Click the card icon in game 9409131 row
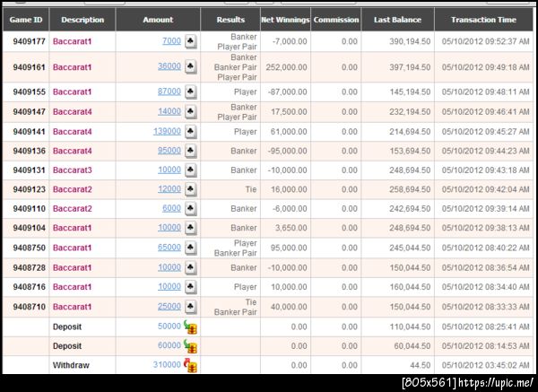Screen dimensions: 538x392 (191, 170)
